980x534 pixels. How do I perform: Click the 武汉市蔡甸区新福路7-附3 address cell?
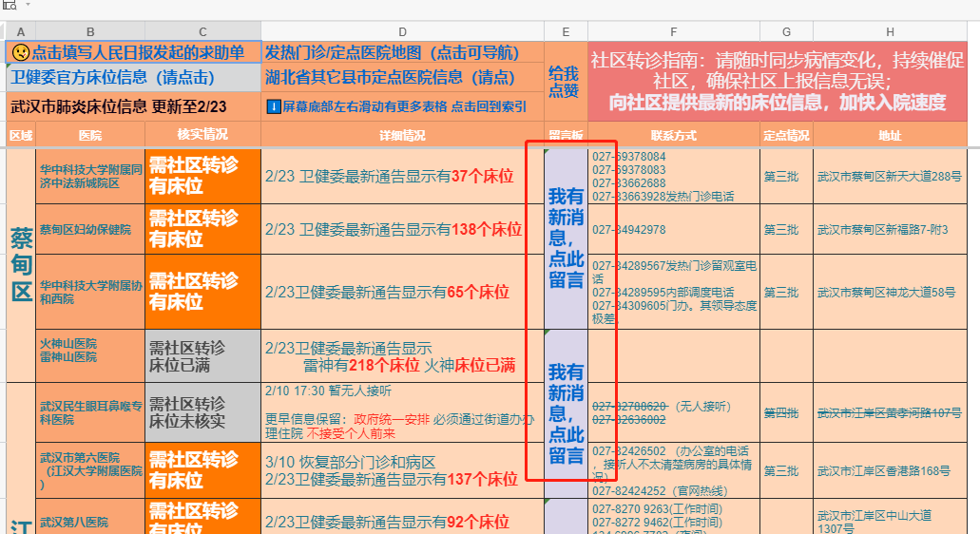point(890,229)
